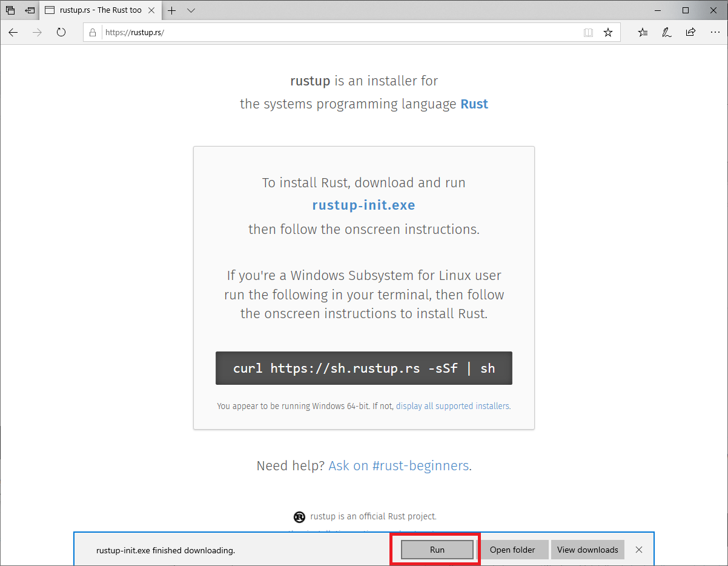Open a new tab with plus icon
The image size is (728, 566).
tap(172, 10)
